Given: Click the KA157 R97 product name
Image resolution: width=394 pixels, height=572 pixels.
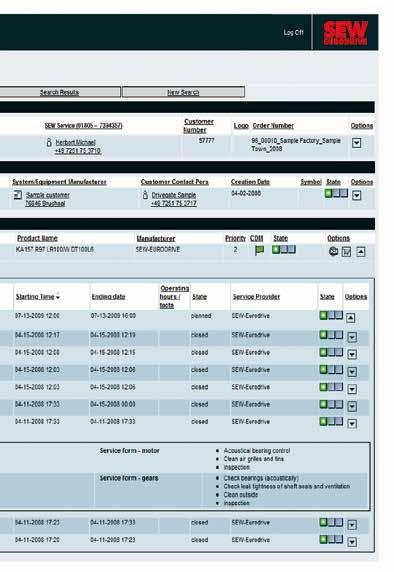Looking at the screenshot, I should [x=55, y=250].
